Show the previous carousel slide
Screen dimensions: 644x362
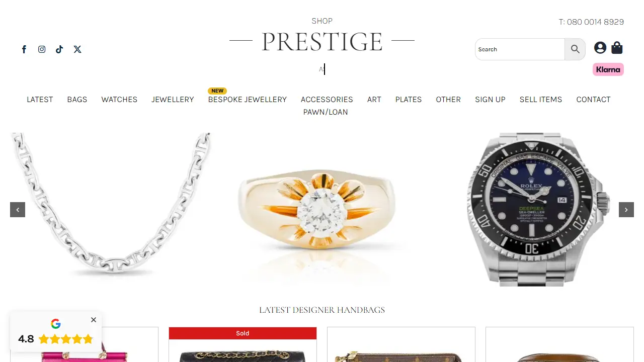click(x=18, y=210)
